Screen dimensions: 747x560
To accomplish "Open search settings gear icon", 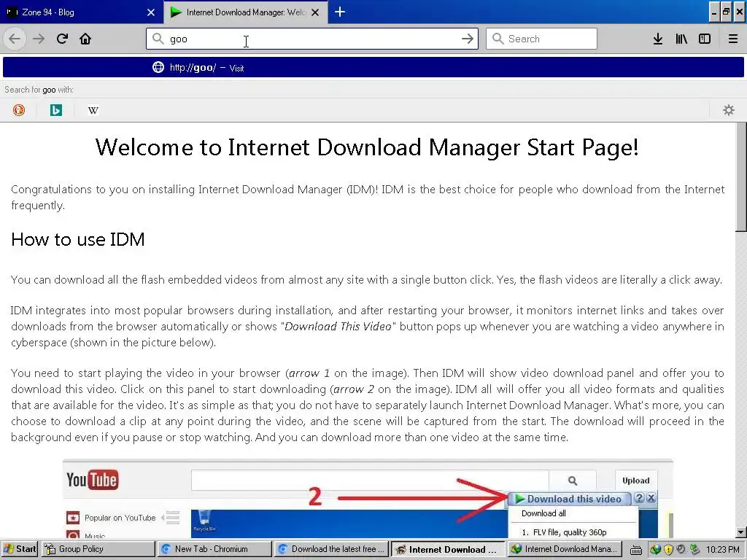I will pyautogui.click(x=729, y=110).
